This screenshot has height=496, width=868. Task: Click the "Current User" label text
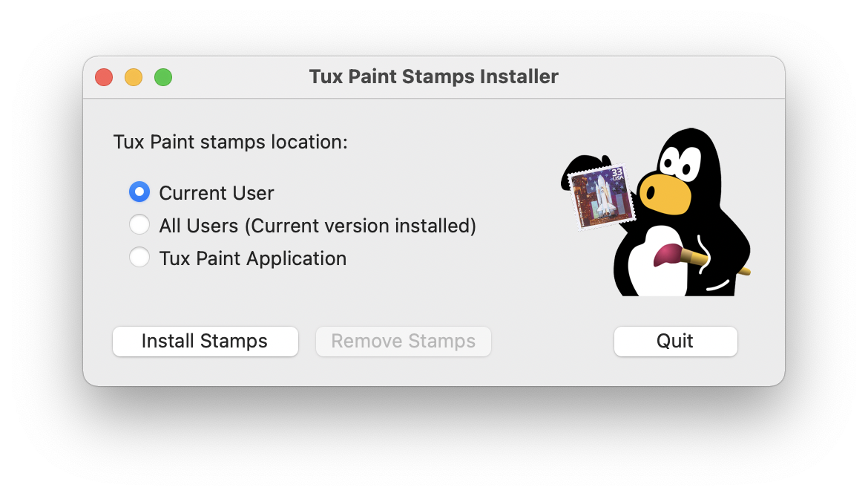click(x=217, y=193)
